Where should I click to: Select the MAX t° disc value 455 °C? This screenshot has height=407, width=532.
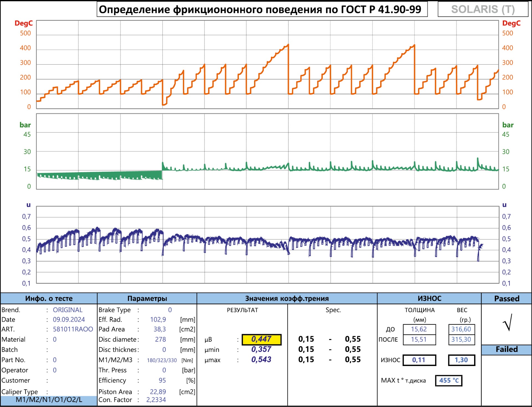click(x=449, y=380)
